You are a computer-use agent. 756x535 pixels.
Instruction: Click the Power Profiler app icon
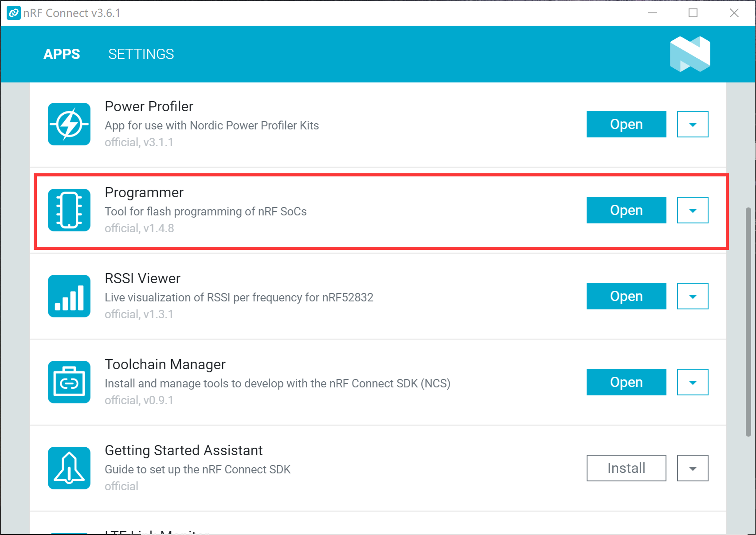tap(69, 124)
